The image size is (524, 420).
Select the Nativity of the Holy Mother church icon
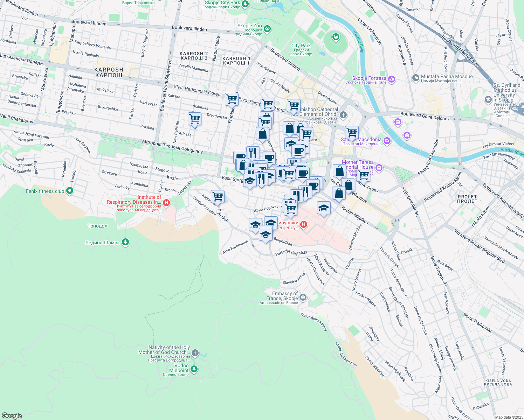pyautogui.click(x=195, y=352)
